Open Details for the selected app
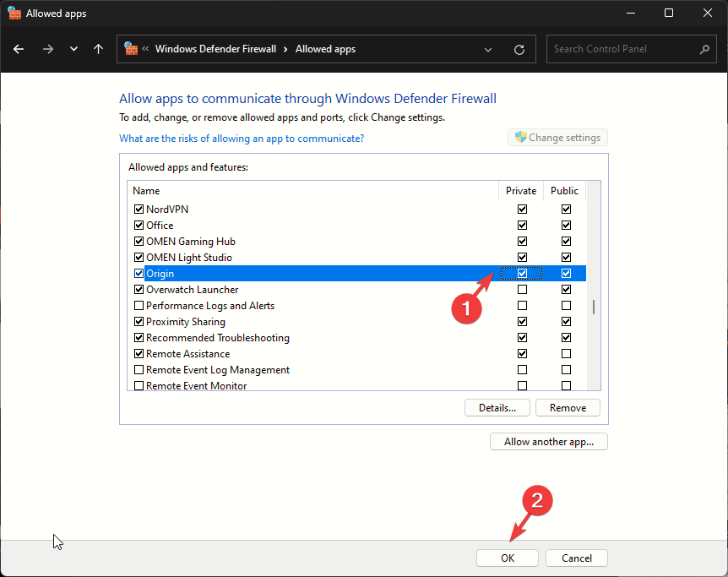Viewport: 728px width, 577px height. coord(497,408)
